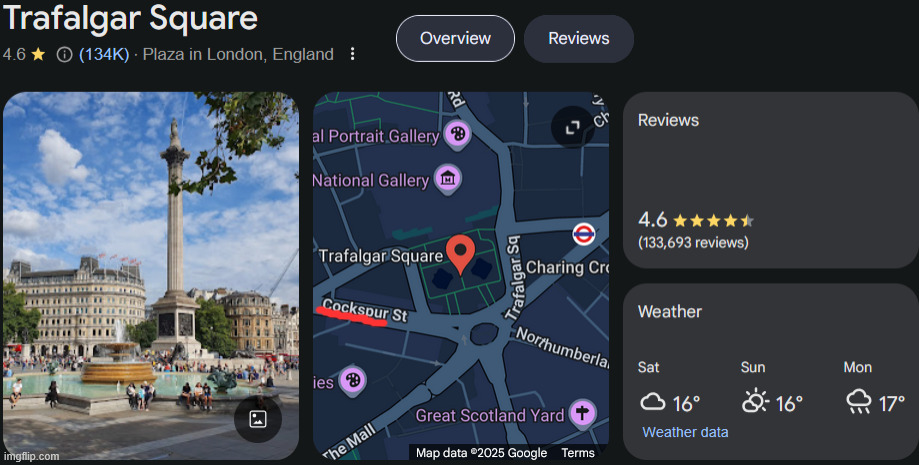
Task: Click the info icon beside the rating
Action: tap(64, 54)
